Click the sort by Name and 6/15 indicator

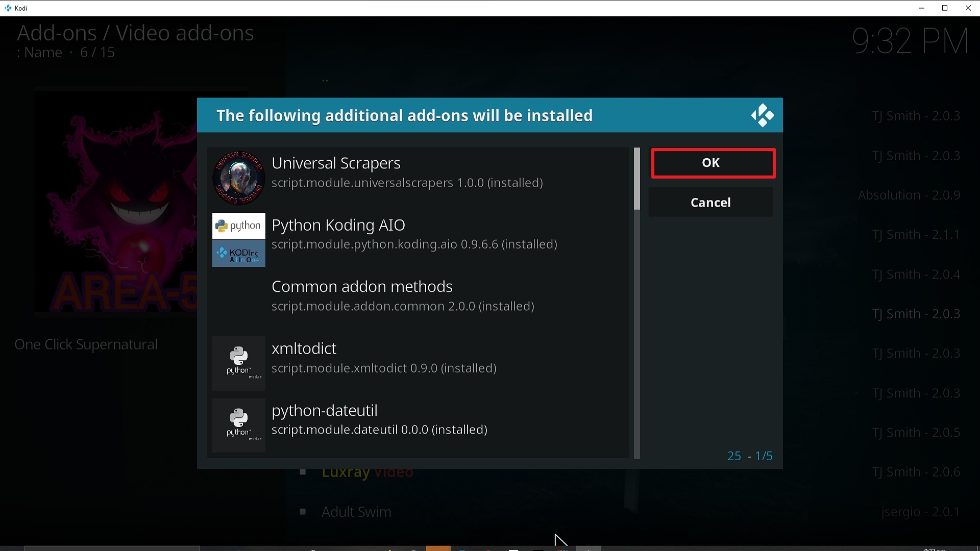66,53
